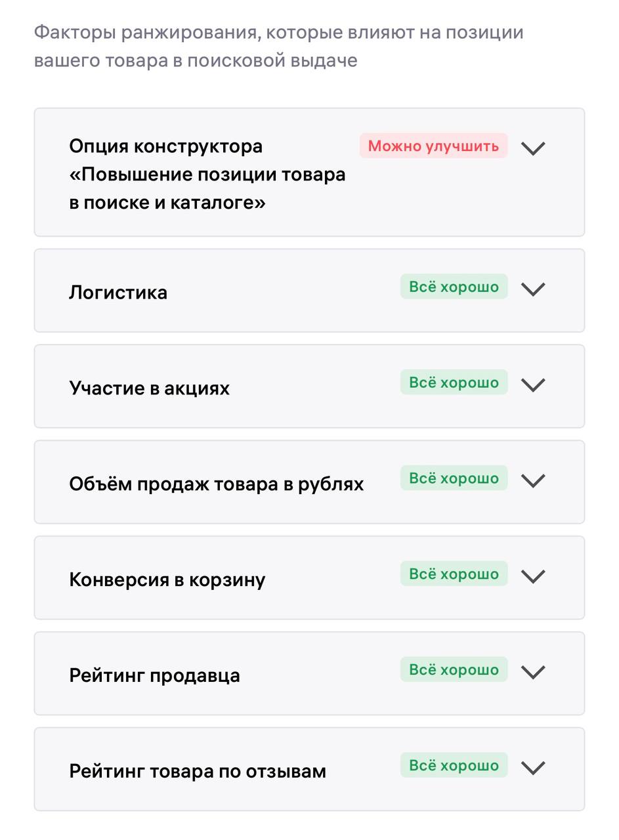Image resolution: width=619 pixels, height=840 pixels.
Task: Expand the Конверсия в корзину chevron
Action: click(533, 576)
